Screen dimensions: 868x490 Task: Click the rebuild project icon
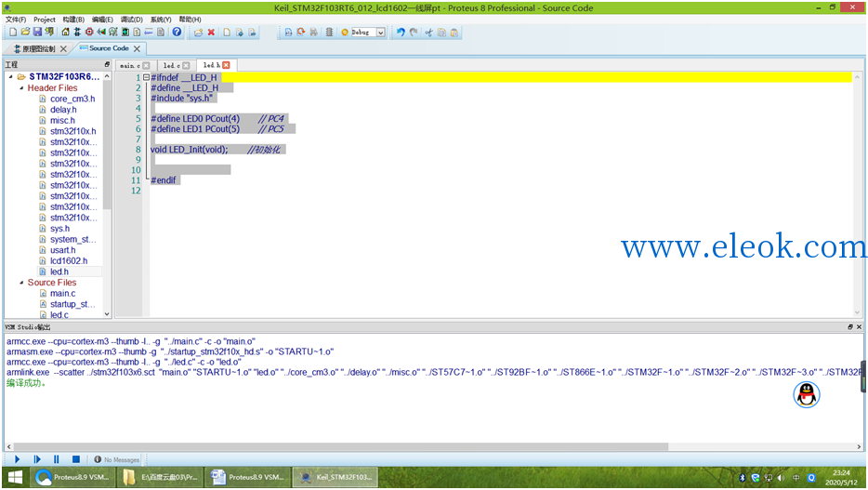(300, 33)
